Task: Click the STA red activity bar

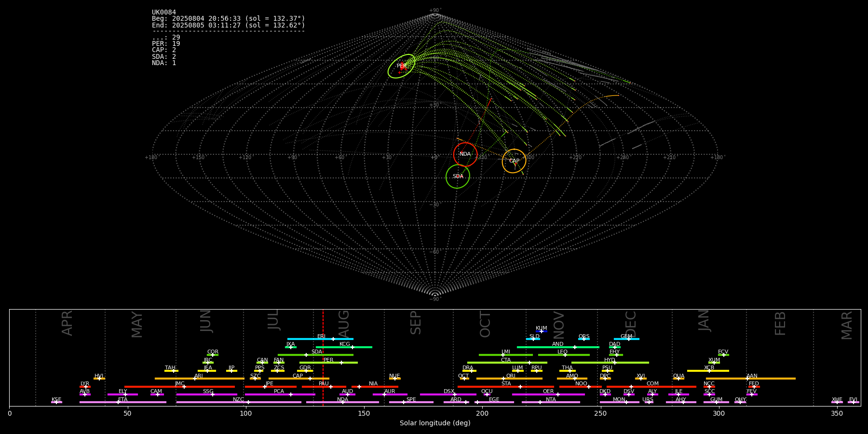Action: coord(506,387)
